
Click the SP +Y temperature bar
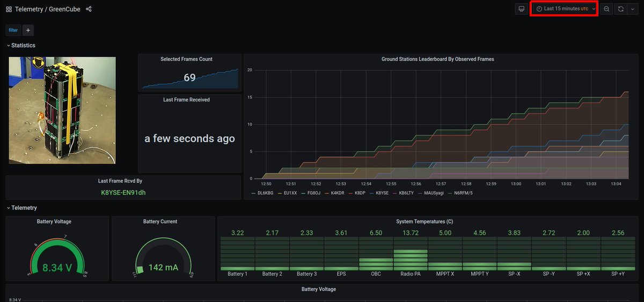point(618,254)
